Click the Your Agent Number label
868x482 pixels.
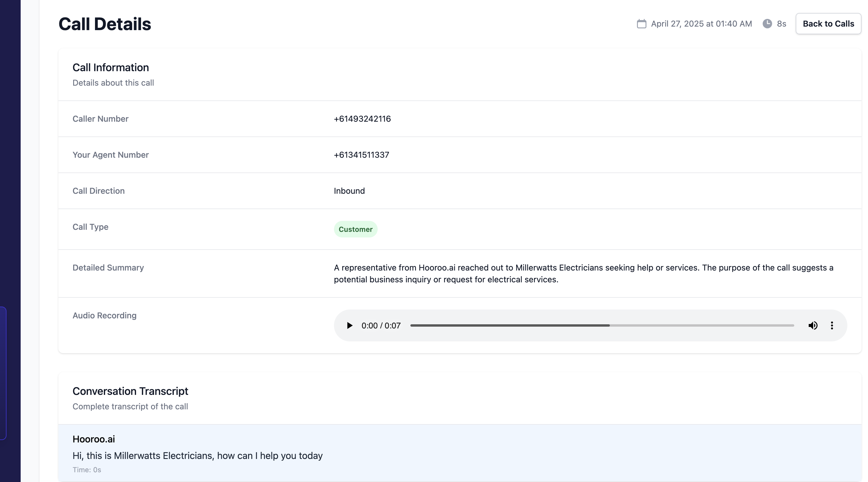point(111,155)
